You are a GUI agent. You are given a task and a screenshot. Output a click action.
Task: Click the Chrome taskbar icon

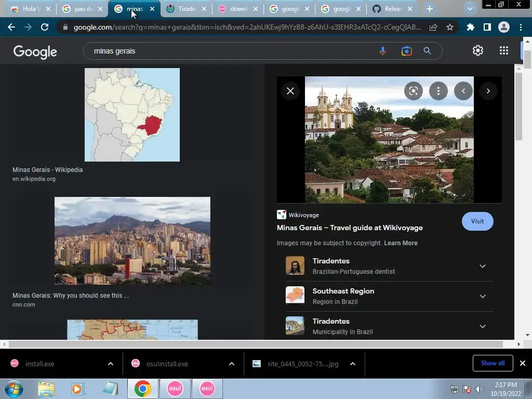[142, 389]
